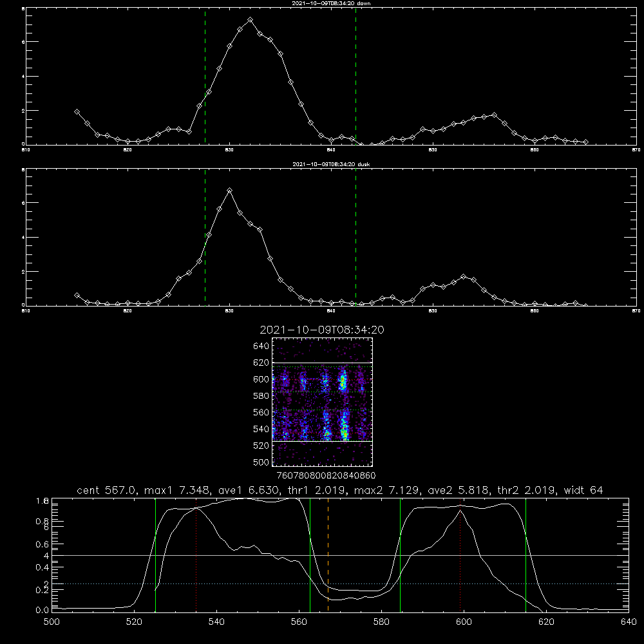Image resolution: width=644 pixels, height=644 pixels.
Task: Select heat map y-axis label "600"
Action: click(x=261, y=379)
